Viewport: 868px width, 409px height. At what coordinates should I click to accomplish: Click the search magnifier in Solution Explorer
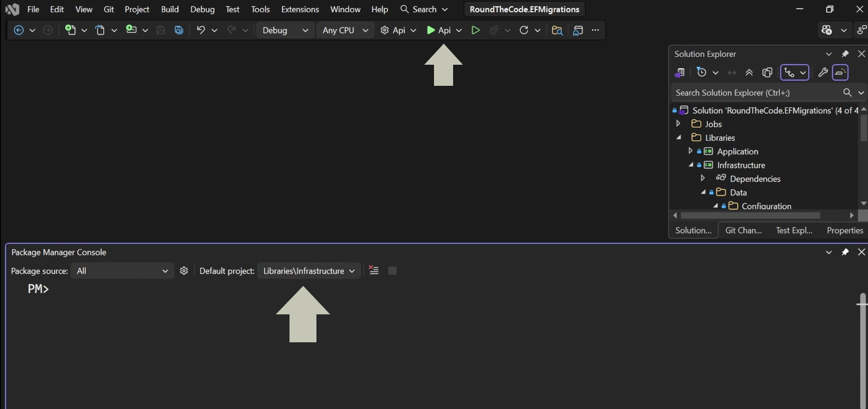(847, 93)
